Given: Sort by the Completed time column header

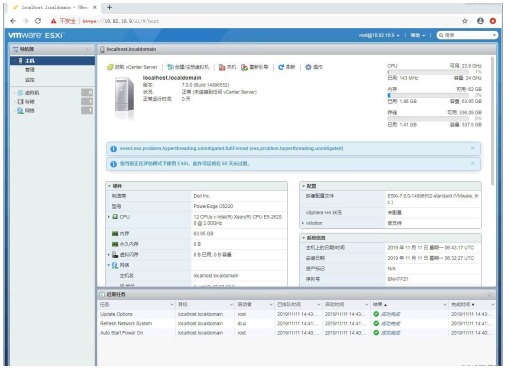Looking at the screenshot, I should pos(462,304).
